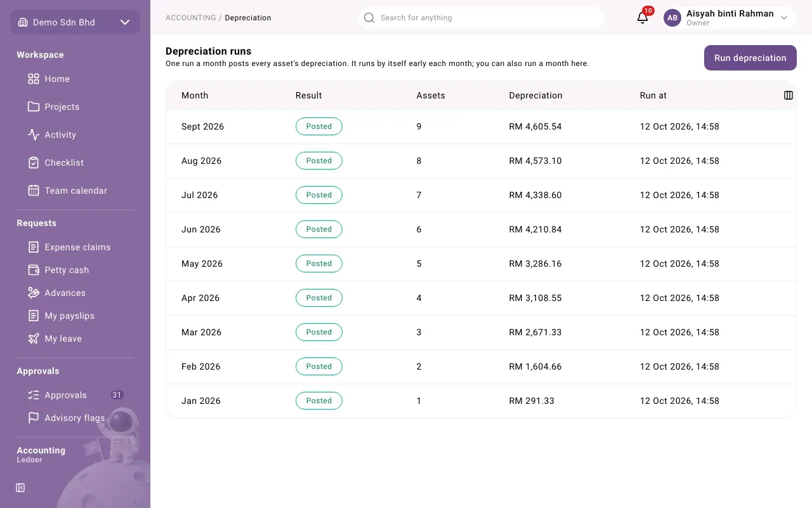Click the RM 4,338.60 depreciation amount
Image resolution: width=812 pixels, height=508 pixels.
pos(535,195)
